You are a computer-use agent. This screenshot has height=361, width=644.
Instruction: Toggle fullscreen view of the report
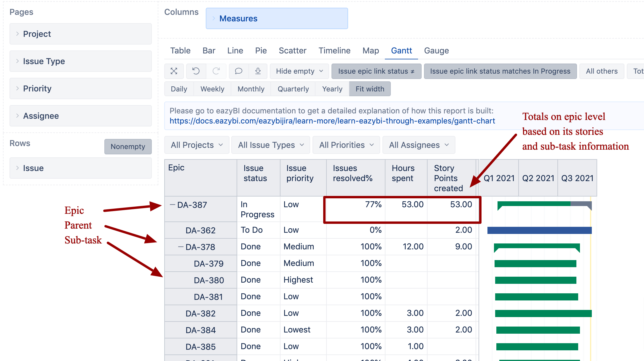pyautogui.click(x=174, y=71)
